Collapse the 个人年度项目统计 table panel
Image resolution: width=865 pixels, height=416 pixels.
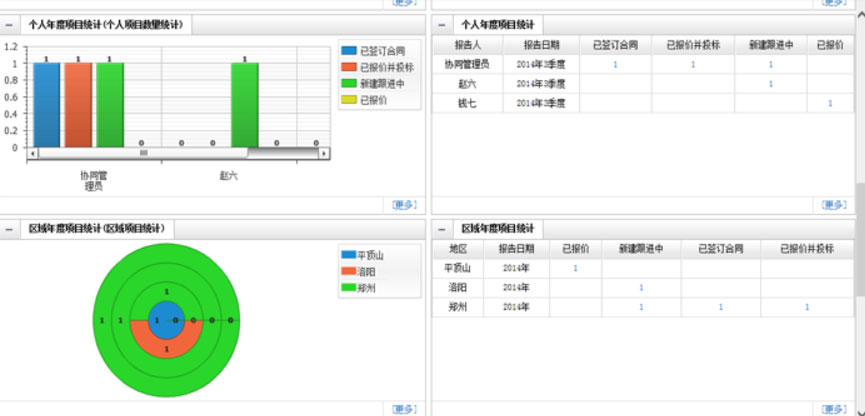point(441,24)
